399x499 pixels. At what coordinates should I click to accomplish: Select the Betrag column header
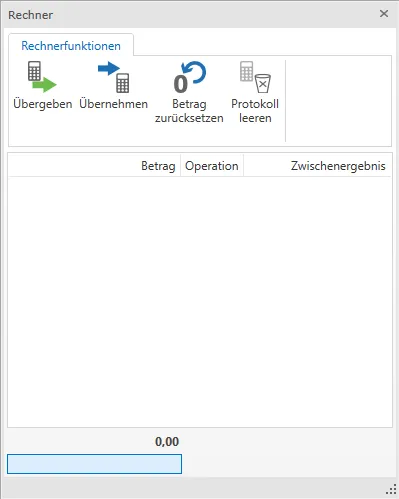click(94, 166)
